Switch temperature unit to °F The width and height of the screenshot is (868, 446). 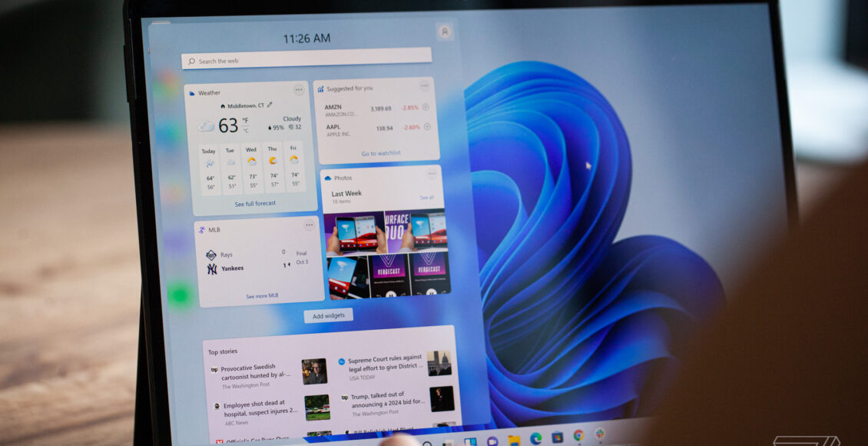(x=245, y=120)
